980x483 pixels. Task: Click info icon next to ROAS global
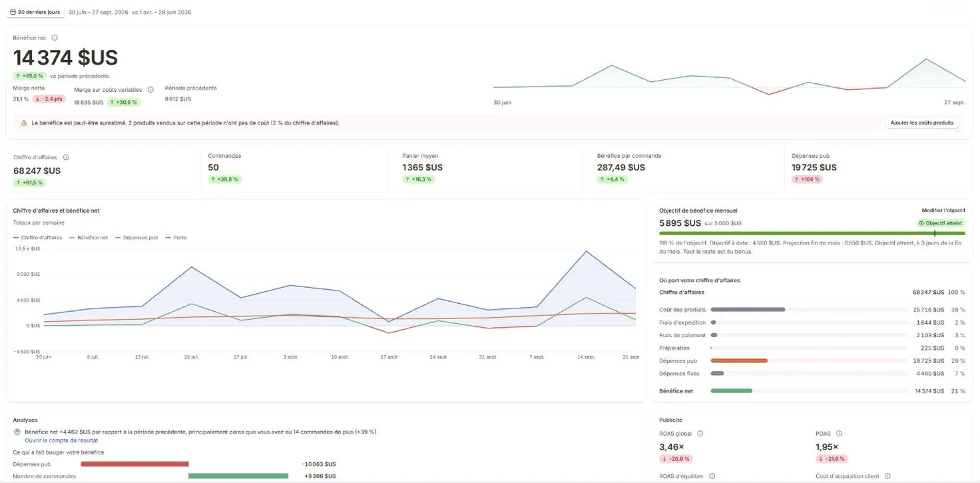click(x=700, y=433)
